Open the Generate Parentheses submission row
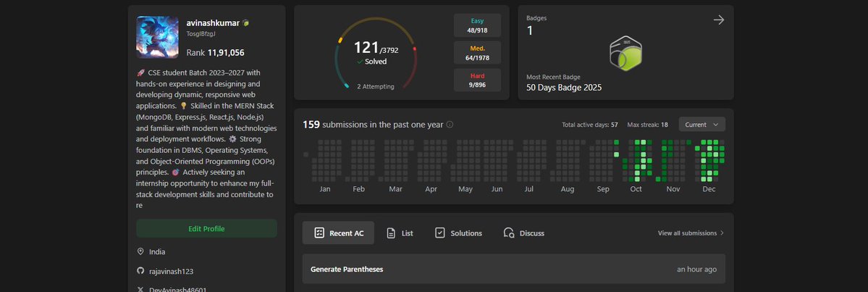This screenshot has width=868, height=292. click(x=514, y=269)
